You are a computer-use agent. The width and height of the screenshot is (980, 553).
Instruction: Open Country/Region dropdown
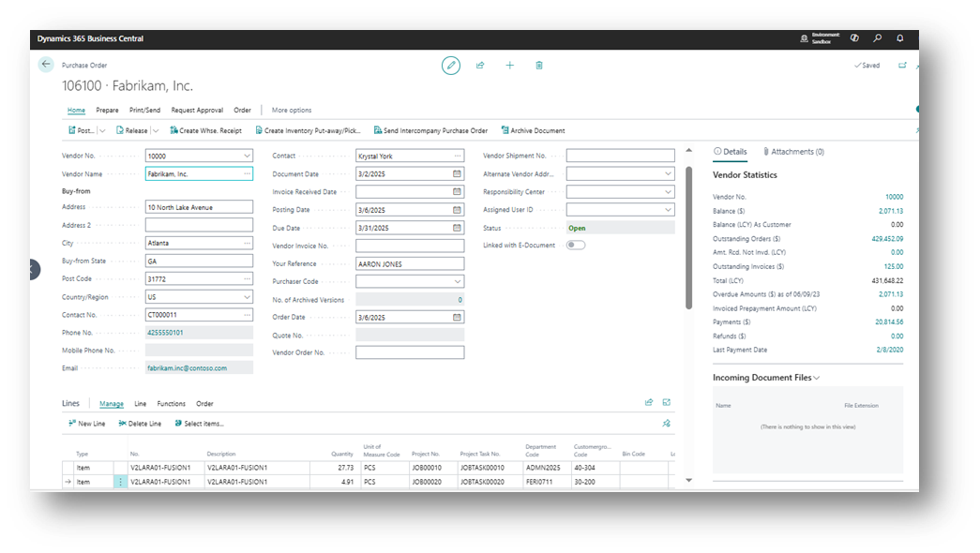247,297
